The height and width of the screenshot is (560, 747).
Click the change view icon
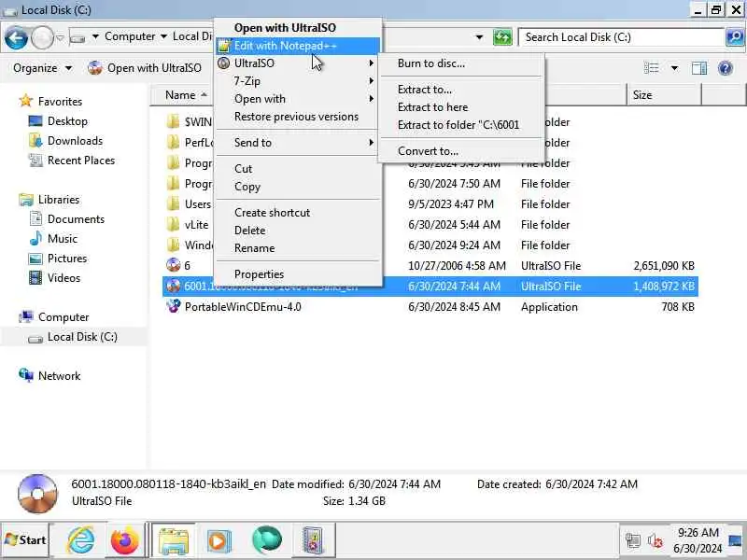[651, 68]
